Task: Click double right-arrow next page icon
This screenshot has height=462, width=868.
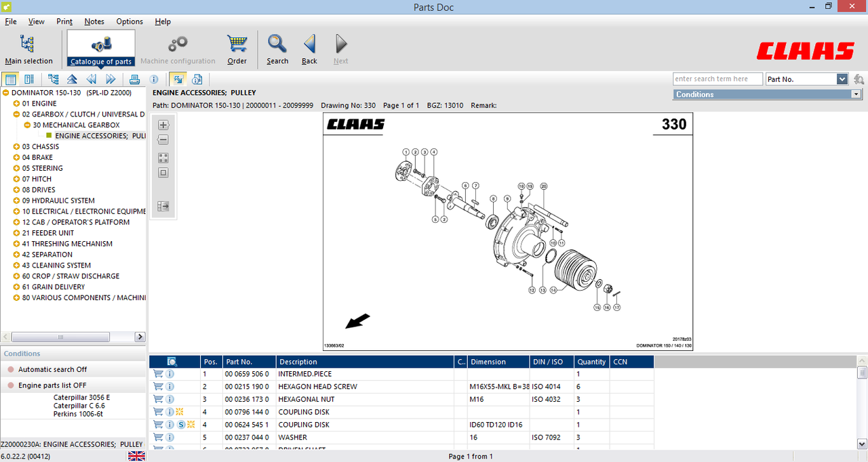Action: pos(111,79)
